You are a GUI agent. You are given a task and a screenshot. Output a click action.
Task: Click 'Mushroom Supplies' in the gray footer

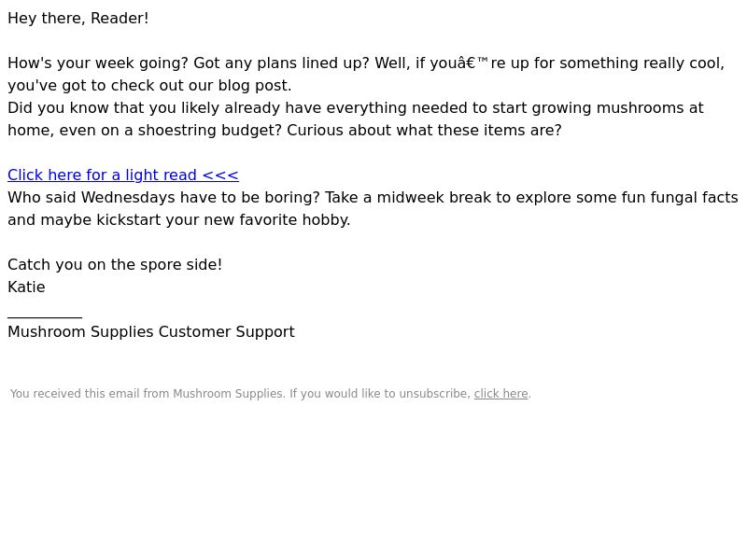point(228,394)
